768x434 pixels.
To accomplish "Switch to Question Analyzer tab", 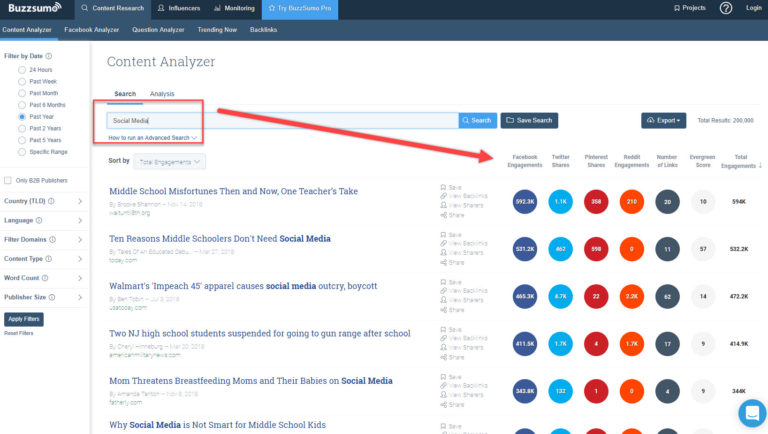I will coord(158,30).
